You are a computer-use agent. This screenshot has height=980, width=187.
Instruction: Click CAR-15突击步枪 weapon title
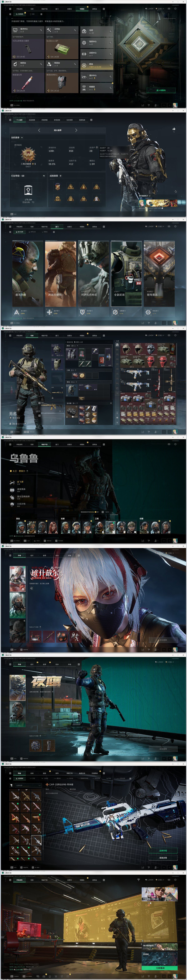pos(61,784)
